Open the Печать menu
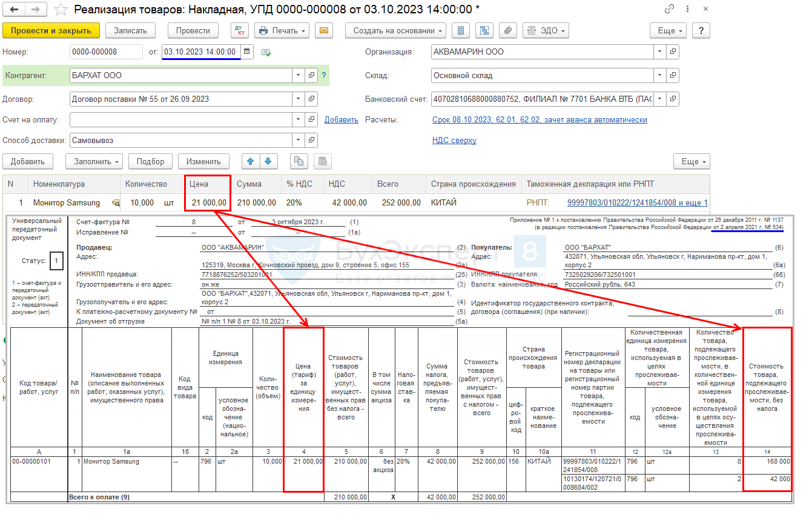Image resolution: width=812 pixels, height=520 pixels. click(x=282, y=31)
